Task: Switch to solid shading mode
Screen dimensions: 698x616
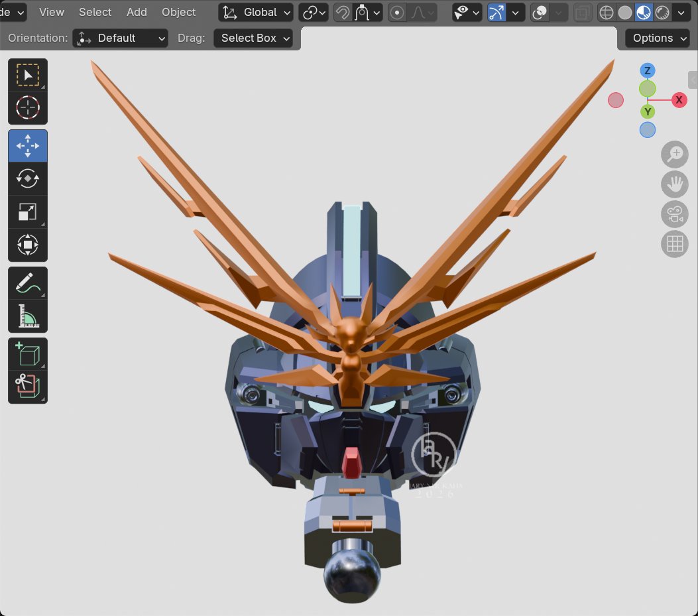Action: click(x=625, y=13)
